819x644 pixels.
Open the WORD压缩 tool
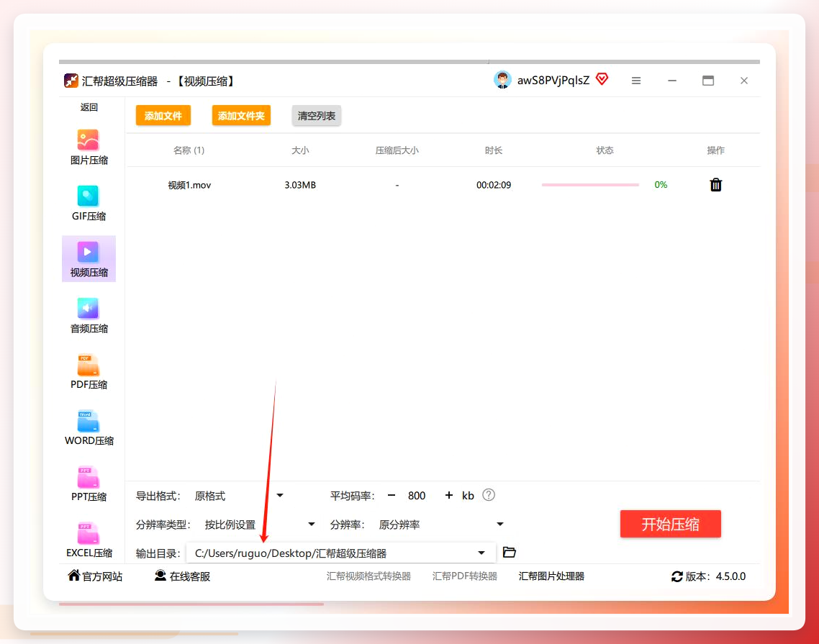pos(89,427)
